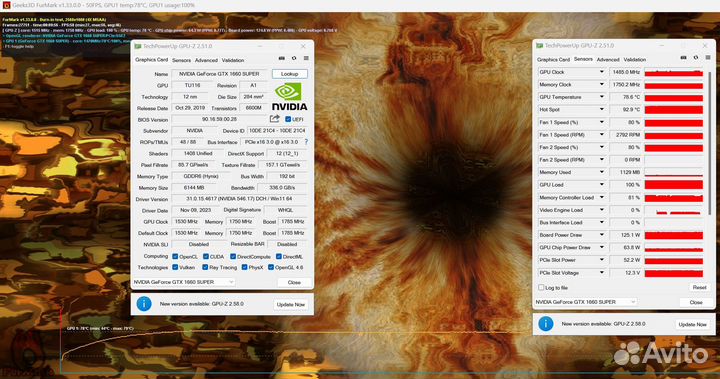Click the BIOS export share icon

[x=275, y=119]
